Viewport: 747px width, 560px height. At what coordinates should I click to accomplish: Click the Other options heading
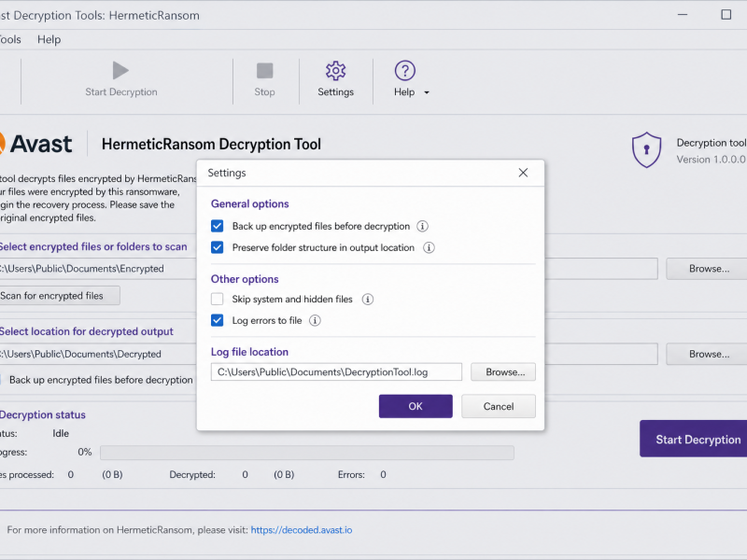click(x=245, y=279)
